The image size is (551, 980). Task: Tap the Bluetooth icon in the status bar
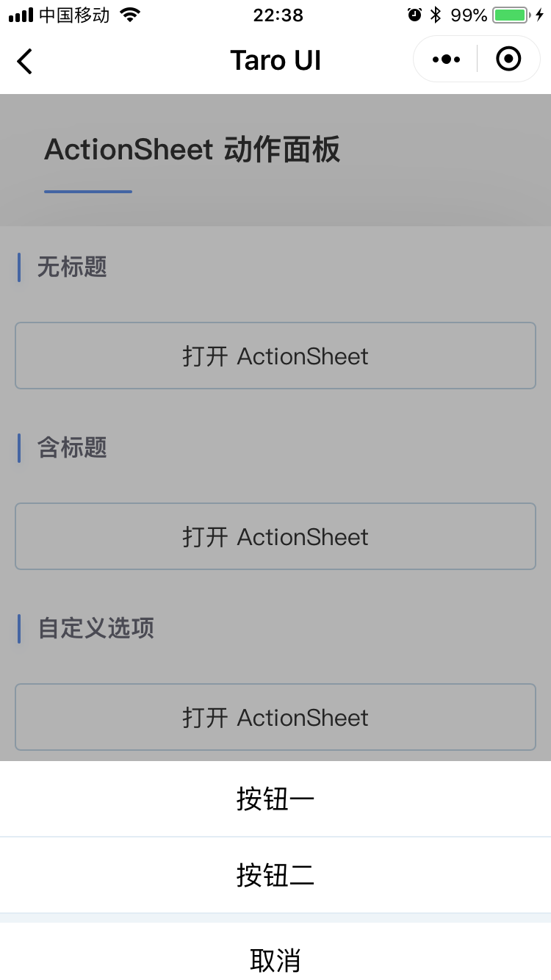pos(436,13)
